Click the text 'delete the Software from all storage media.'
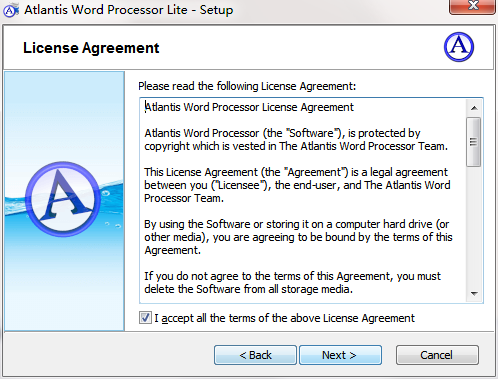 tap(248, 289)
